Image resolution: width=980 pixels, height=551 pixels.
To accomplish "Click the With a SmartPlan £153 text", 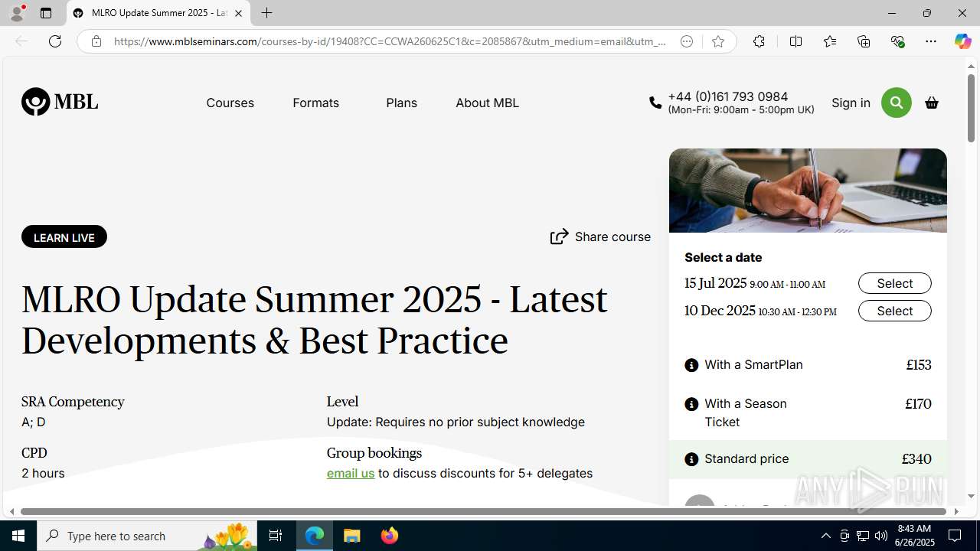I will tap(808, 365).
